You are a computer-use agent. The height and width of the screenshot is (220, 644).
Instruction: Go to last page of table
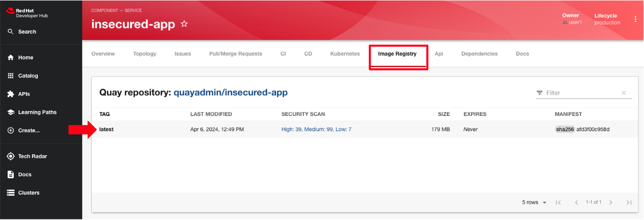click(x=629, y=203)
